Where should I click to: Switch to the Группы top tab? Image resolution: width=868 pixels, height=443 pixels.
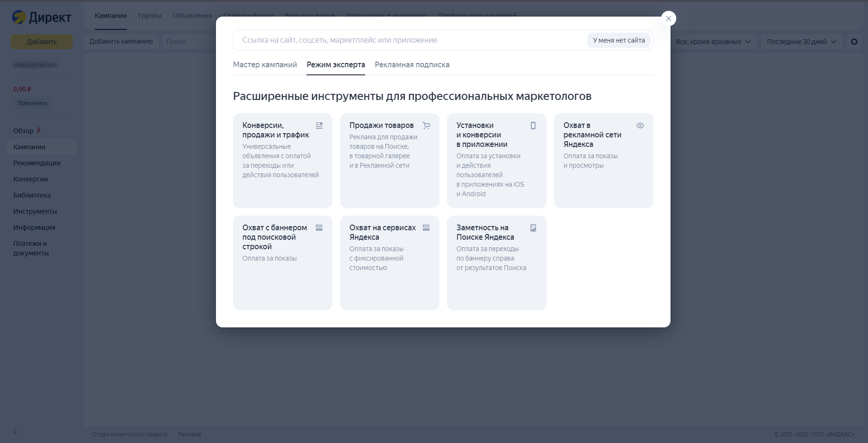(150, 16)
